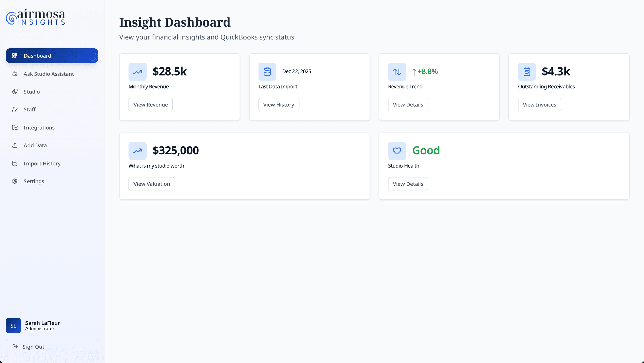
Task: Click the Monthly Revenue trend icon
Action: pyautogui.click(x=138, y=72)
